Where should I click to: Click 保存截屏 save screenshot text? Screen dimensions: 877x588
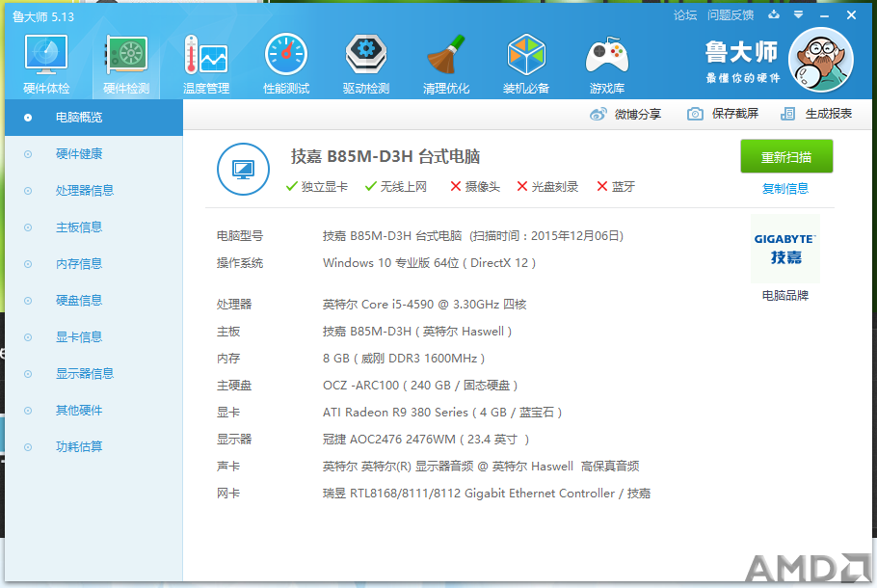point(735,114)
